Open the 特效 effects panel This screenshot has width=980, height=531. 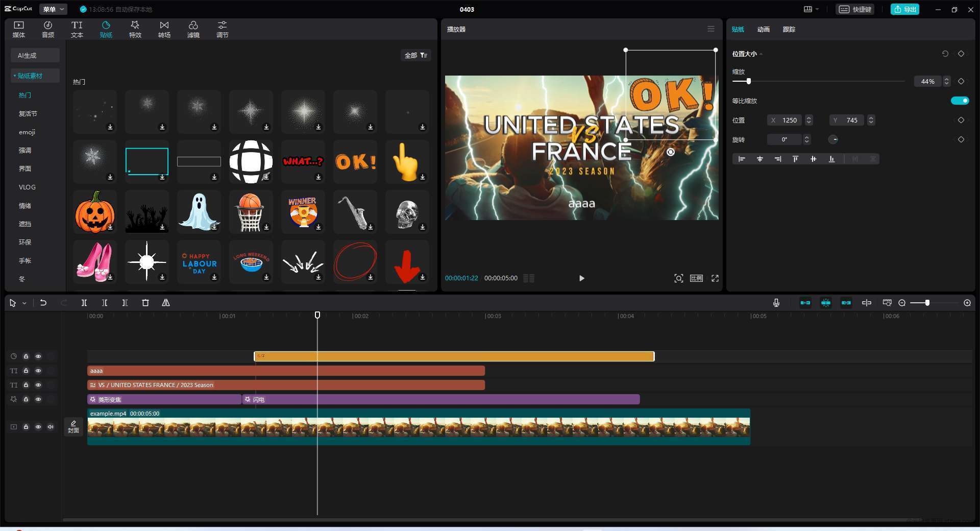[x=135, y=29]
